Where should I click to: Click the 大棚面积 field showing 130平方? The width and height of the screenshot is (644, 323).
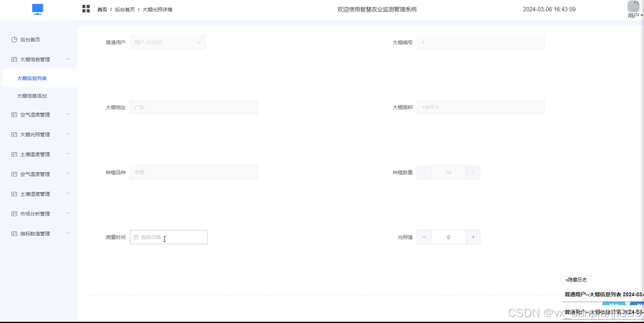point(481,107)
